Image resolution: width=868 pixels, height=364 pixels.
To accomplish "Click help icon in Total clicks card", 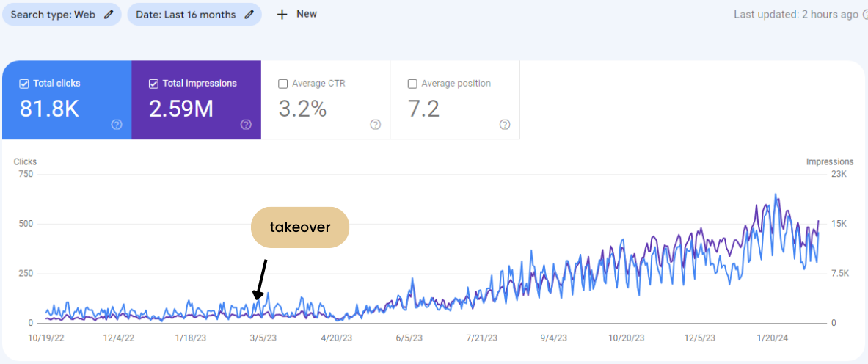I will 117,125.
